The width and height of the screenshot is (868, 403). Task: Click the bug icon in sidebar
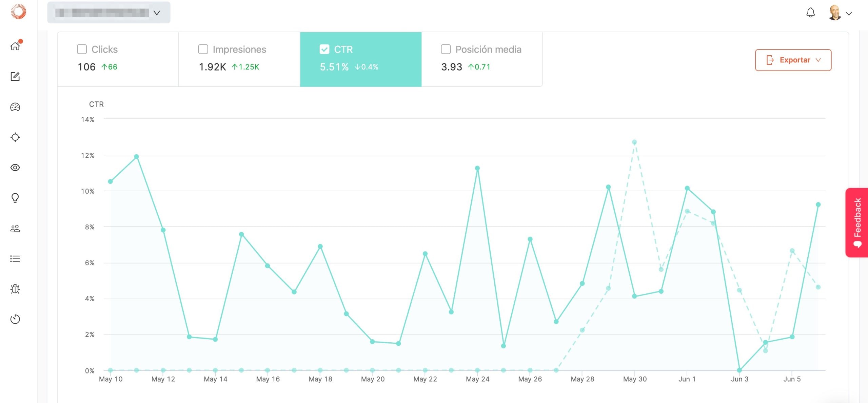[15, 289]
